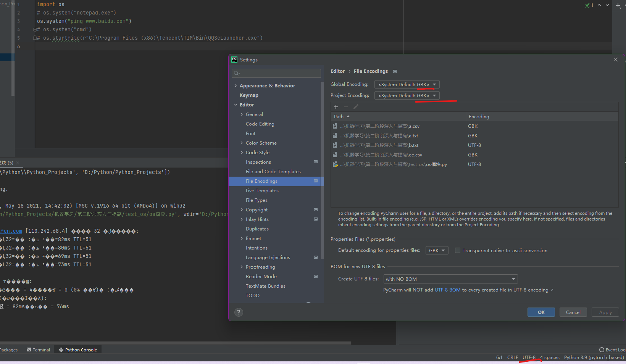Screen dimensions: 626x364
Task: Click the 6:1 caret position widget
Action: tap(499, 358)
